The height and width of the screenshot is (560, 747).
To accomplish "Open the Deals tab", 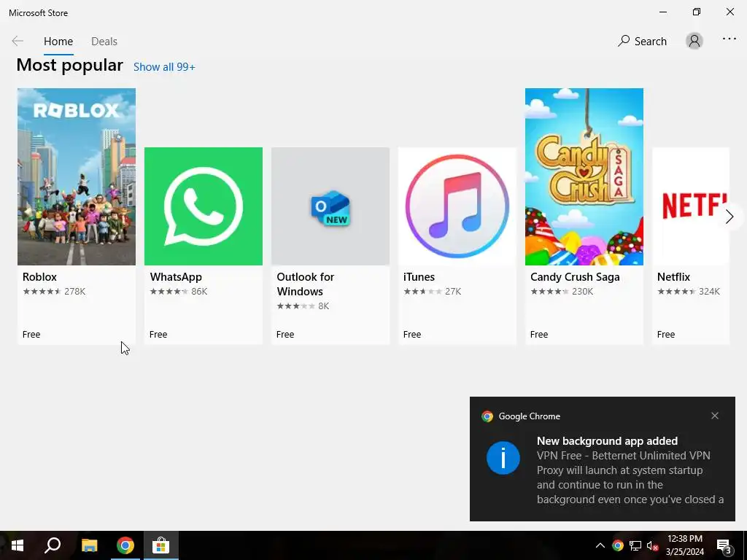I will [x=104, y=42].
